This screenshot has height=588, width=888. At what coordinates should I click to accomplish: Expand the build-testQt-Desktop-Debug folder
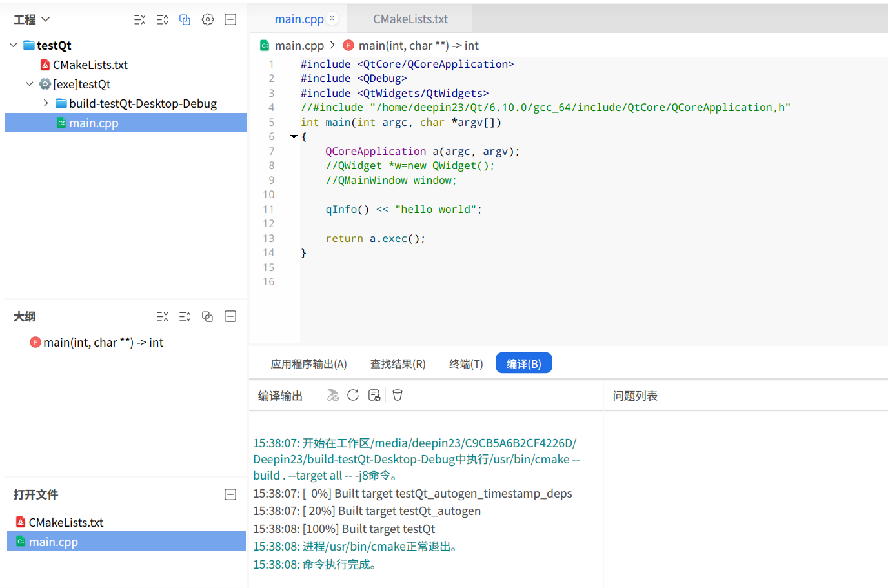click(46, 103)
